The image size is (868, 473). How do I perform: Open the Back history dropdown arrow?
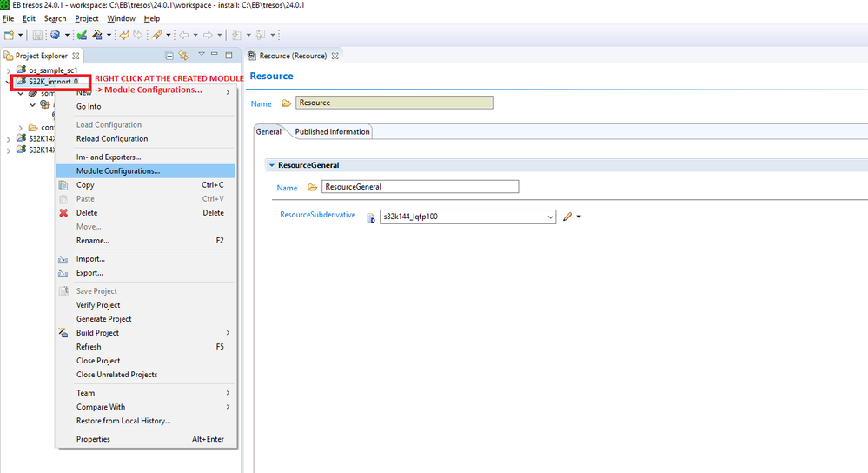[195, 35]
